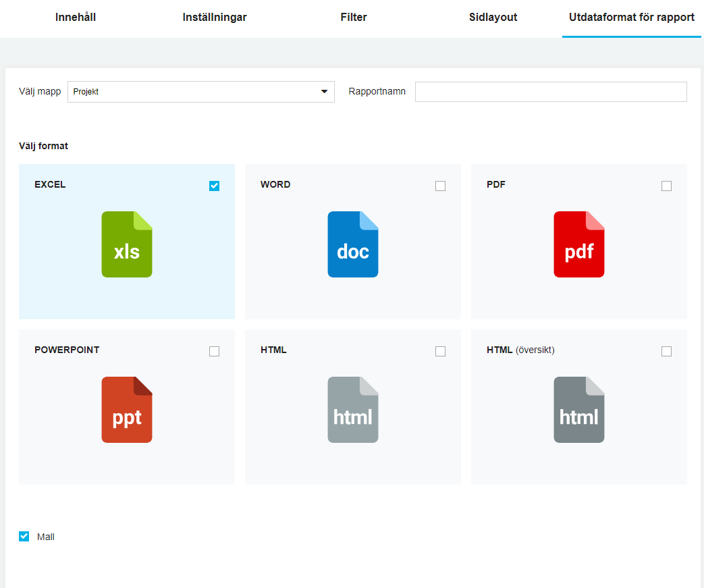Switch to the Innehåll tab

[x=76, y=17]
